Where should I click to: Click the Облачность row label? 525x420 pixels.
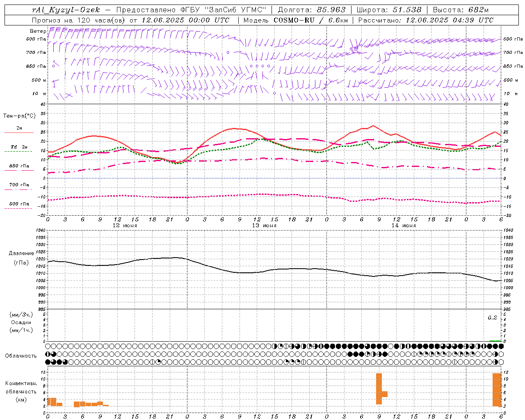21,356
